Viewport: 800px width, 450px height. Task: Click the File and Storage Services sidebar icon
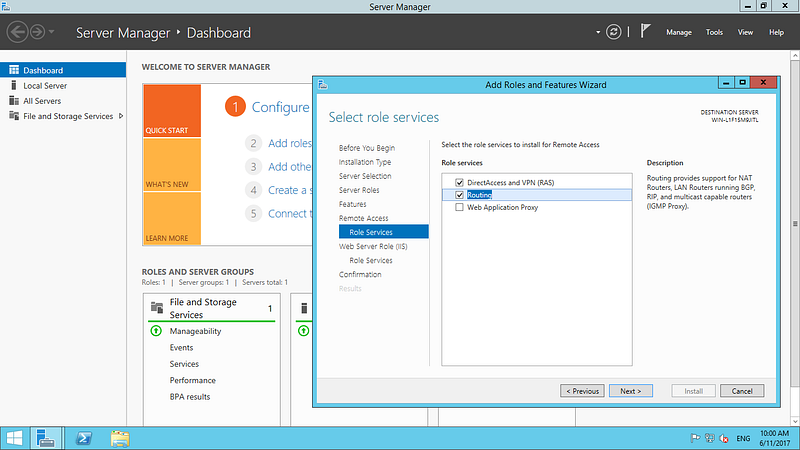click(x=14, y=116)
